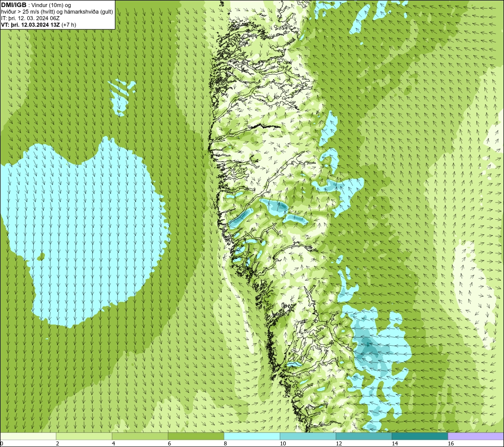The image size is (504, 447).
Task: Click the legend scale number '10'
Action: pyautogui.click(x=283, y=444)
